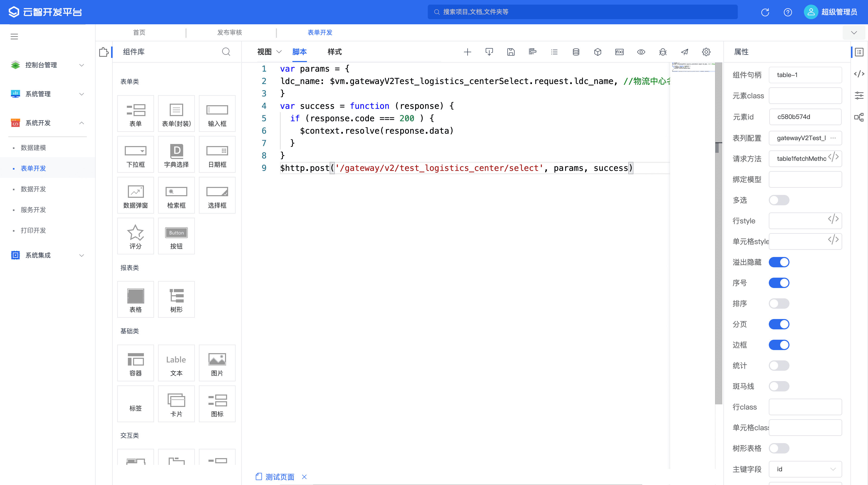This screenshot has height=485, width=868.
Task: Select the 表格 table component
Action: pos(135,299)
